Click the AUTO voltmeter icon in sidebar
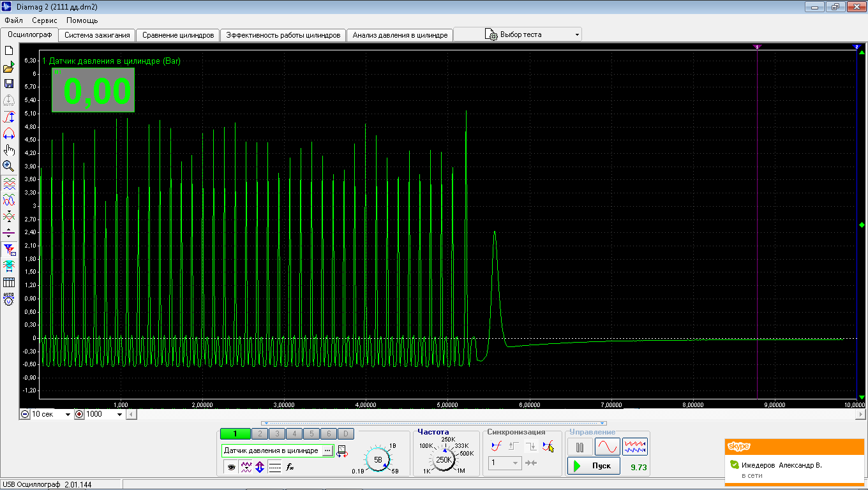868x490 pixels. (9, 299)
